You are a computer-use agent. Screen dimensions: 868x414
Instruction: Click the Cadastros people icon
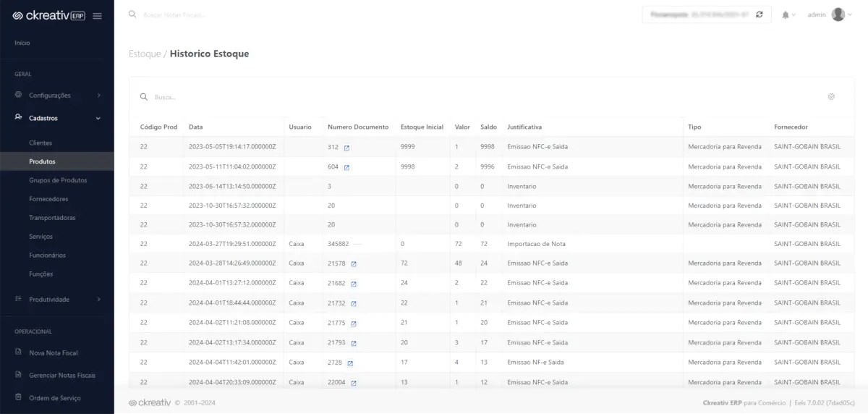coord(19,118)
